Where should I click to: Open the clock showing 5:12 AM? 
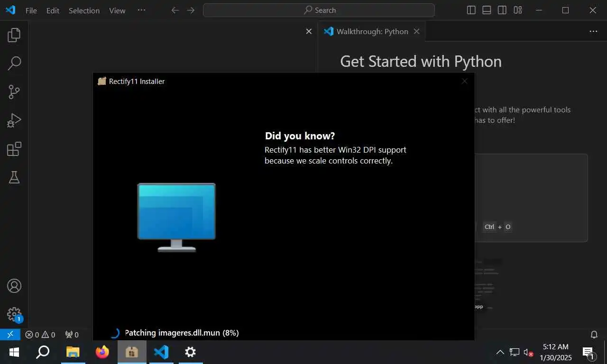[556, 352]
